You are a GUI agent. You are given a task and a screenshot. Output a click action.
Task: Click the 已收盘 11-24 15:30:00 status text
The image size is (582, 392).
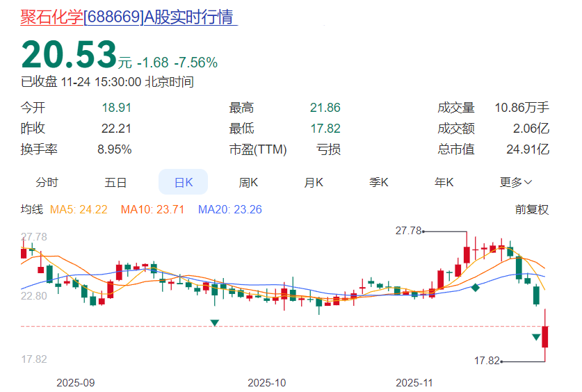(107, 82)
